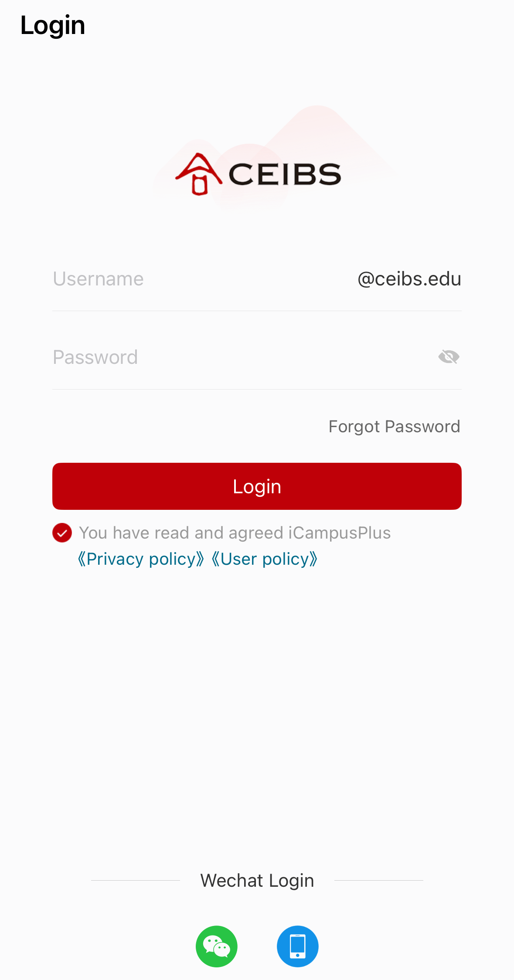
Task: Click the Login page heading
Action: (x=53, y=25)
